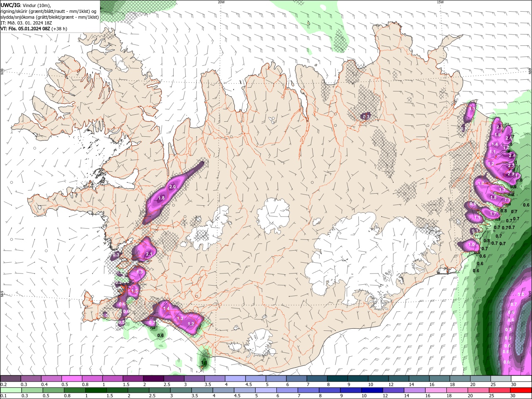Screen dimensions: 532x399
Task: Click upper legend swatch labeled 7
Action: [x=316, y=379]
